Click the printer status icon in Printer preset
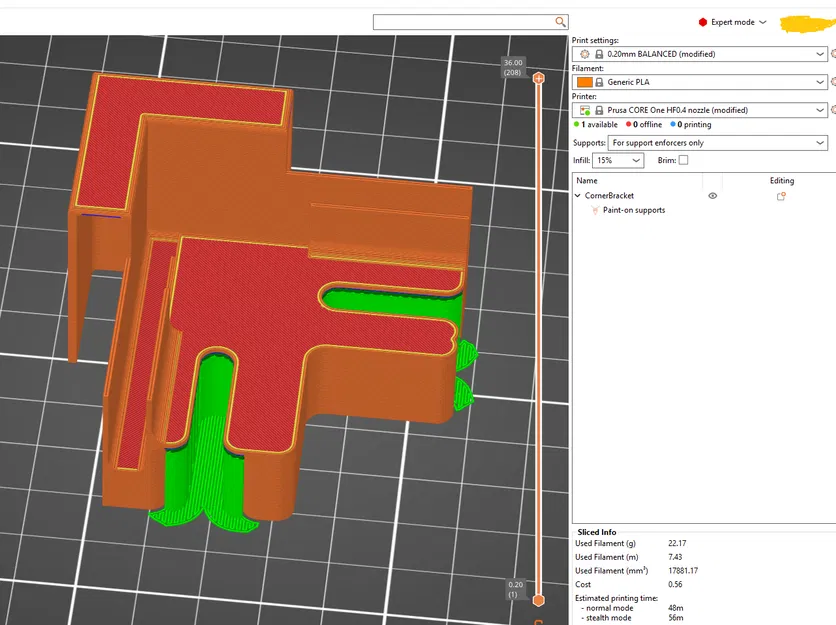The height and width of the screenshot is (625, 836). coord(585,110)
